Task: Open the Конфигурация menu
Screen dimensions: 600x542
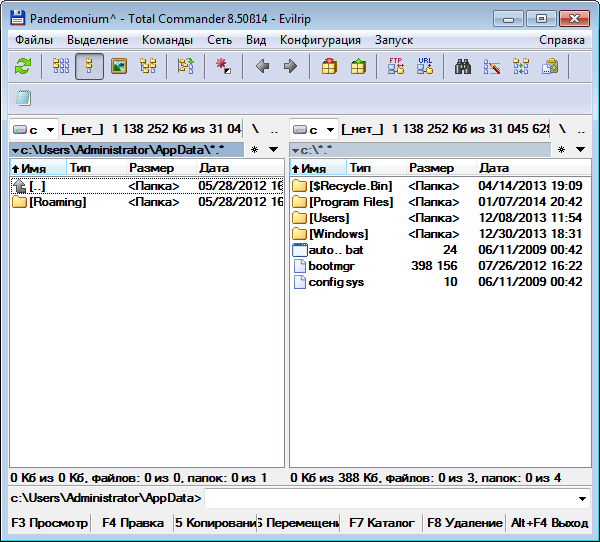Action: point(320,40)
